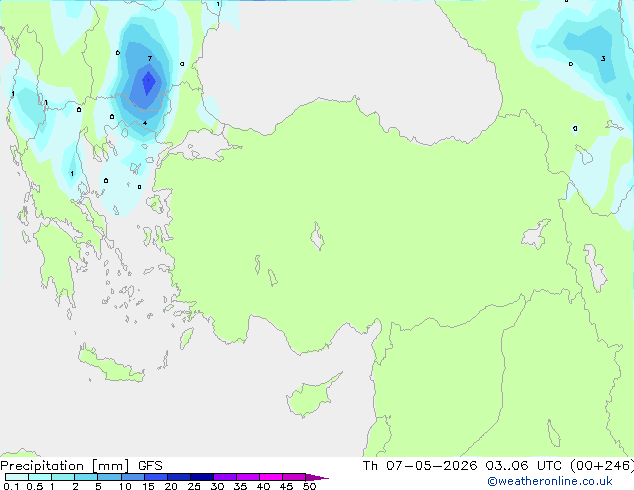Click the purple 30–35 mm legend swatch
The image size is (634, 490).
(x=225, y=477)
